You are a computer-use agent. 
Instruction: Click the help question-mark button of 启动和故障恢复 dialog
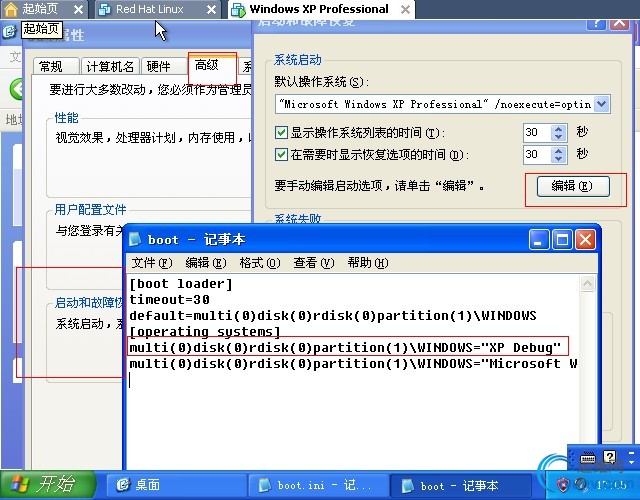tap(596, 23)
